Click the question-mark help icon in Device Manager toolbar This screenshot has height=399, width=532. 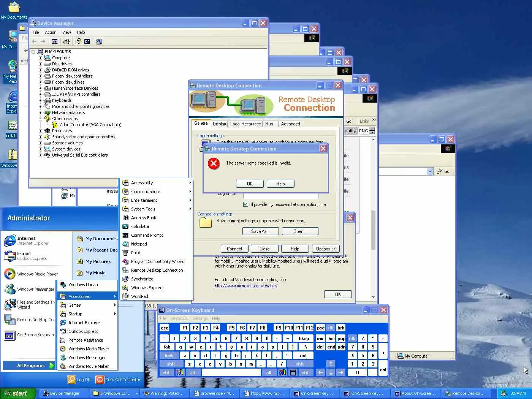click(x=78, y=41)
